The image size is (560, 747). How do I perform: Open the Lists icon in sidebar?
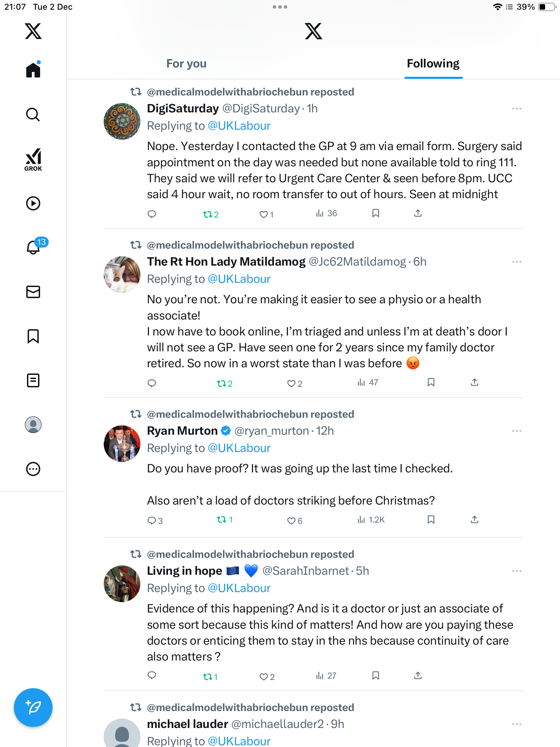[x=33, y=380]
